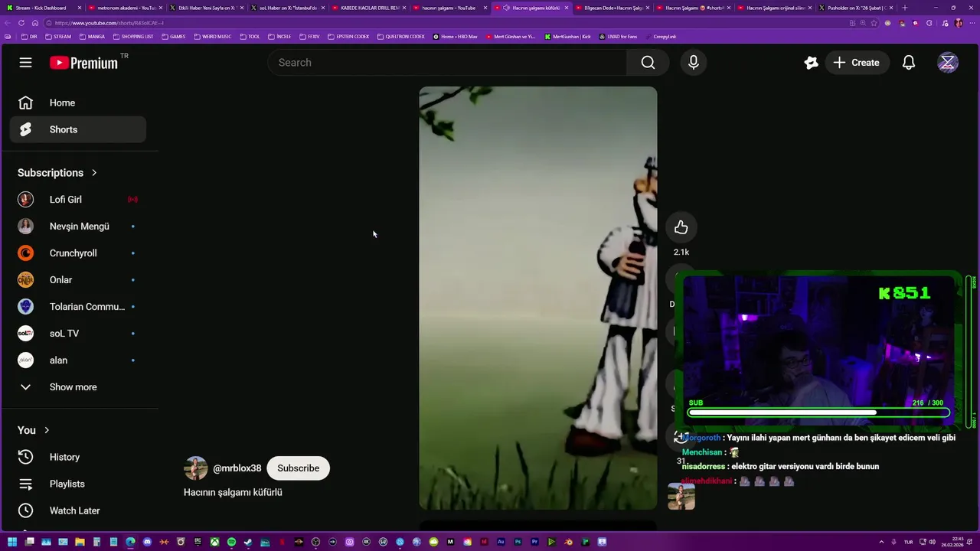Open the @mrblox38 channel link
The height and width of the screenshot is (551, 980).
coord(237,468)
